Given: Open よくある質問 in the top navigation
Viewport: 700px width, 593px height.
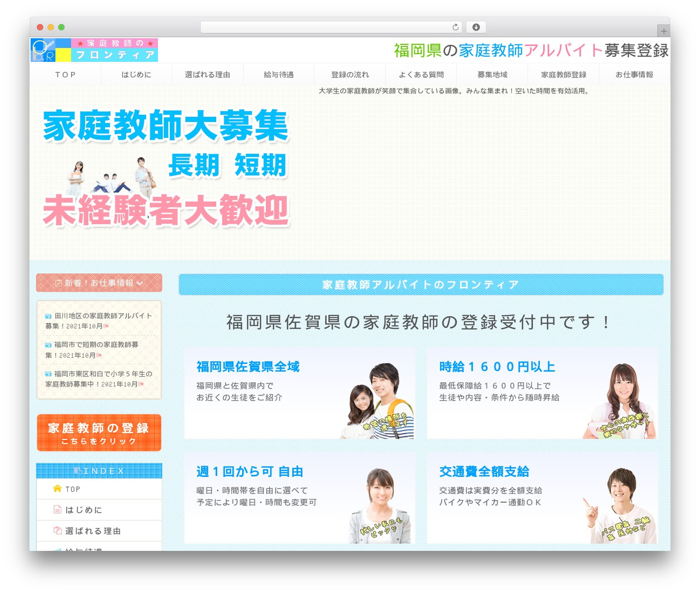Looking at the screenshot, I should (421, 74).
